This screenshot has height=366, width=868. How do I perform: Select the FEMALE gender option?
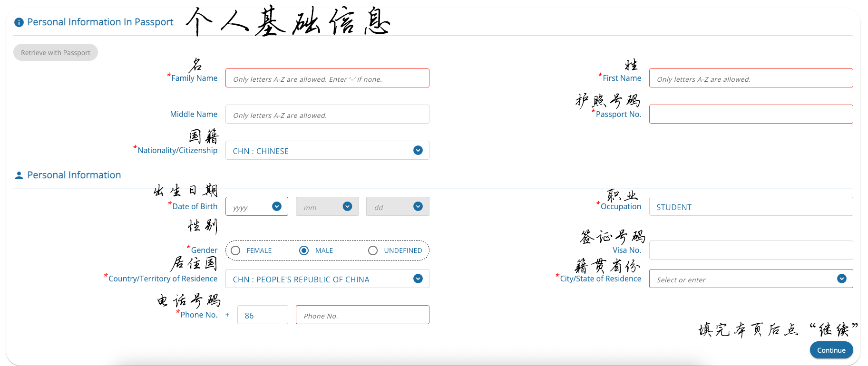(x=235, y=250)
